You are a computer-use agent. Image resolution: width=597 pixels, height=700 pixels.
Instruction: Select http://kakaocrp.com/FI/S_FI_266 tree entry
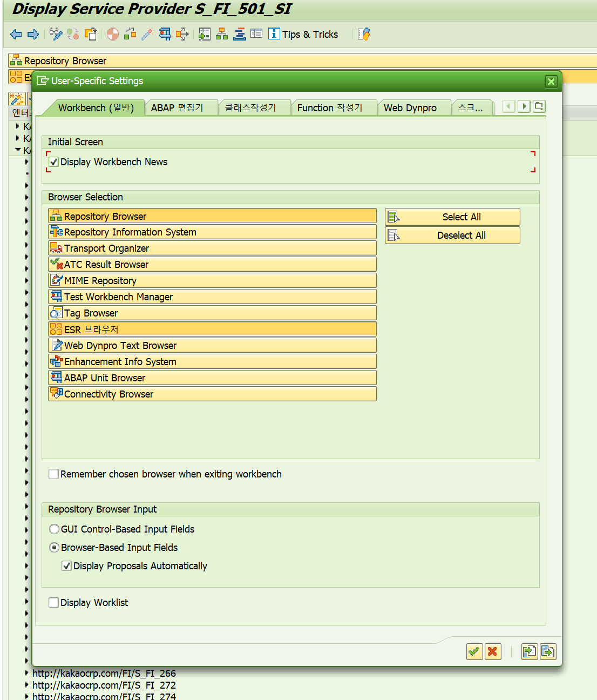click(x=104, y=674)
